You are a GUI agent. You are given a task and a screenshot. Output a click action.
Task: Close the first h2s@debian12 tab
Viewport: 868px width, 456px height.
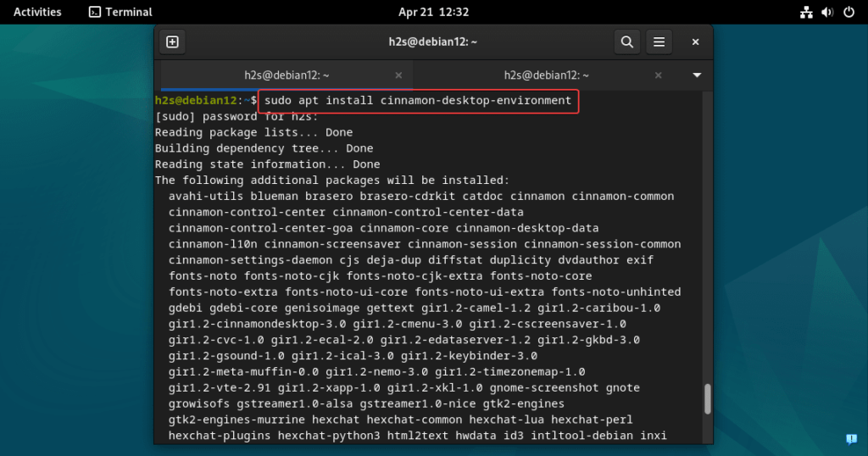point(398,75)
